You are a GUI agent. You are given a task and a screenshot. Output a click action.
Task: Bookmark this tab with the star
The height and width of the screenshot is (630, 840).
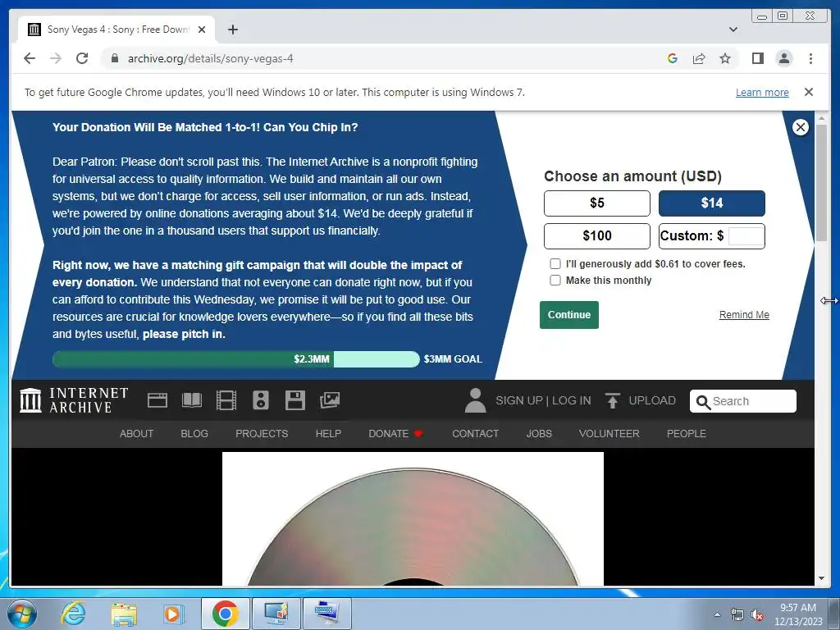coord(725,58)
